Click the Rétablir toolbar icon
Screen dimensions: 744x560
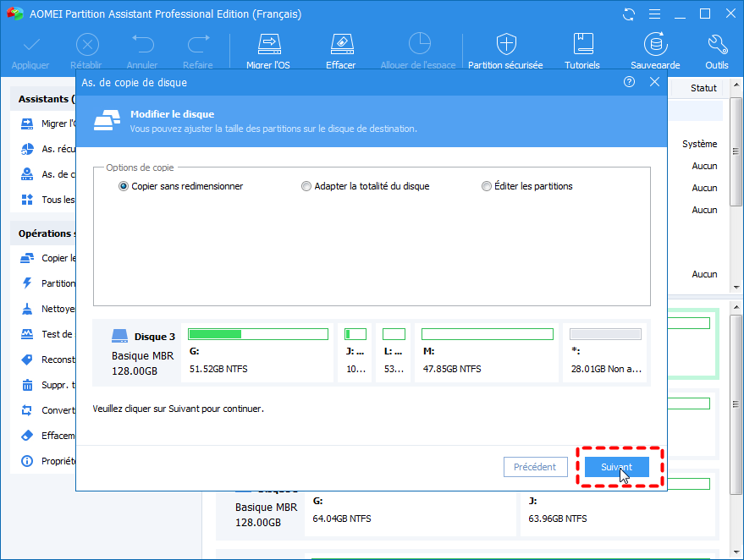(x=87, y=45)
